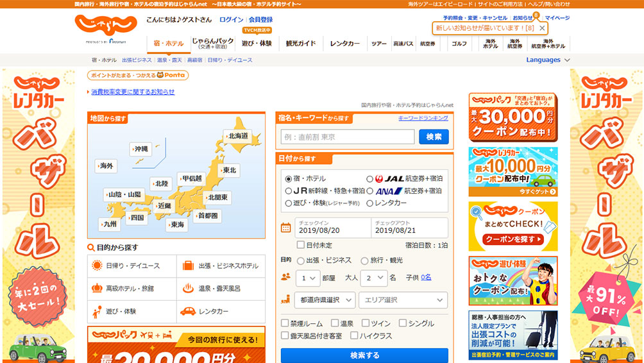
Task: Click the 会員登録 link
Action: pos(260,19)
